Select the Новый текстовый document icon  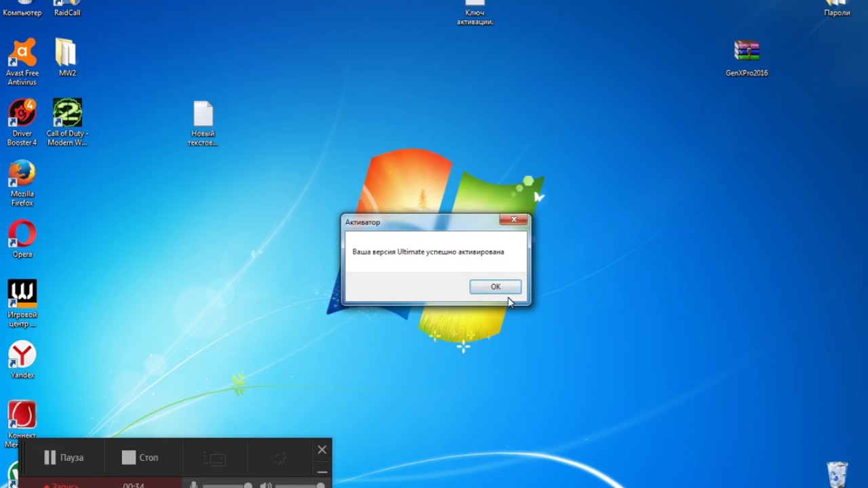coord(203,123)
